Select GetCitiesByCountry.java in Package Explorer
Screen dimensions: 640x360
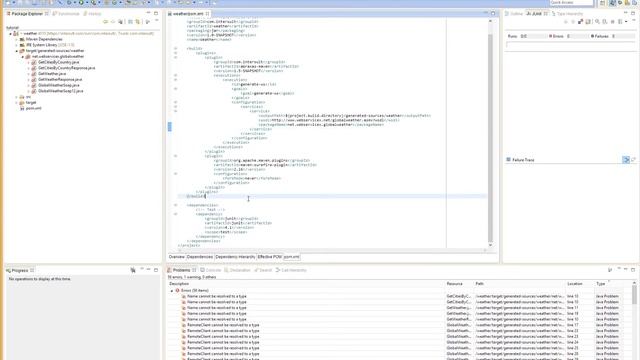(x=58, y=62)
